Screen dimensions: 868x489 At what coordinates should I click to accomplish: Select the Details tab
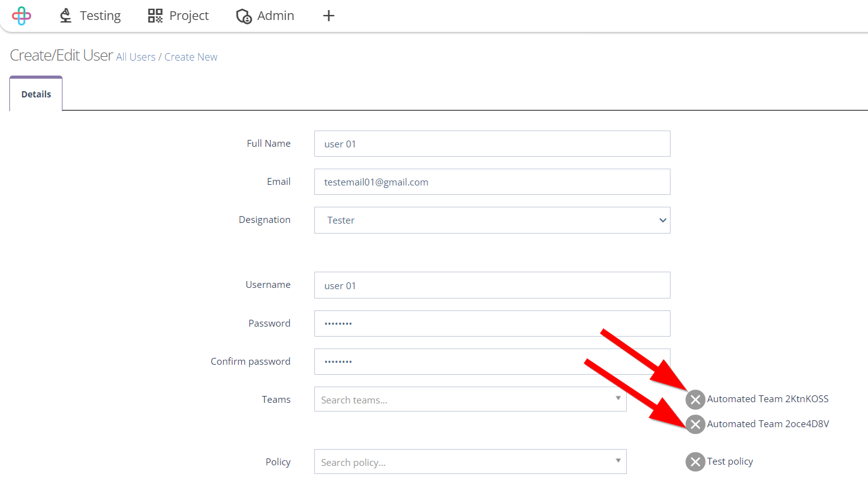tap(36, 94)
